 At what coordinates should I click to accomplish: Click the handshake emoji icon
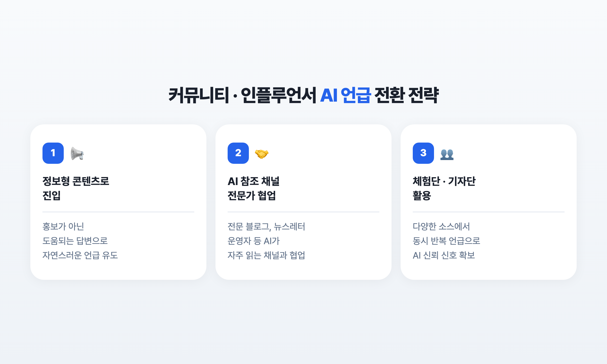(x=262, y=154)
